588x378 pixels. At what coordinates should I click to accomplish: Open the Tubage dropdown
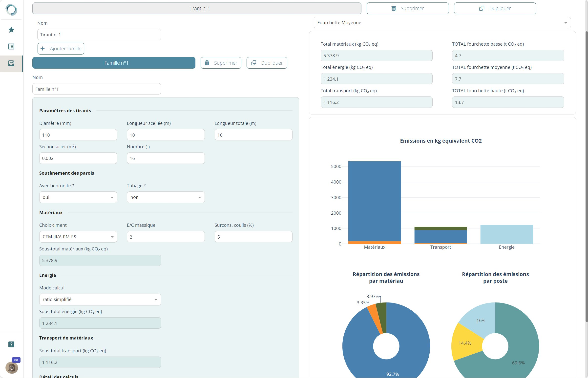[x=166, y=197]
